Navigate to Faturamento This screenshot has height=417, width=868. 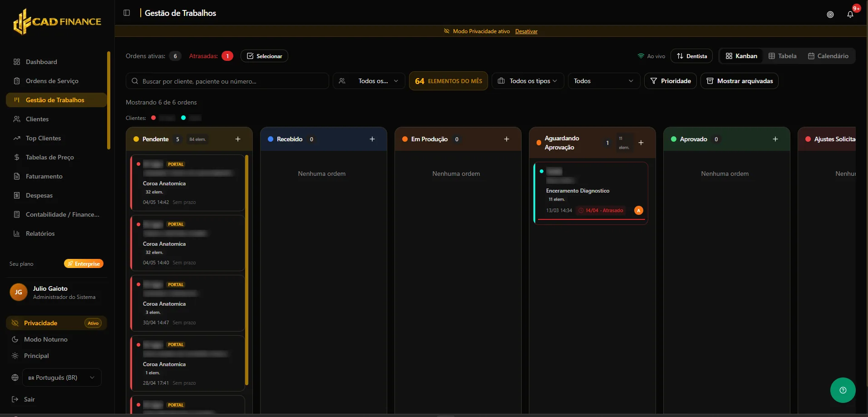(x=56, y=176)
